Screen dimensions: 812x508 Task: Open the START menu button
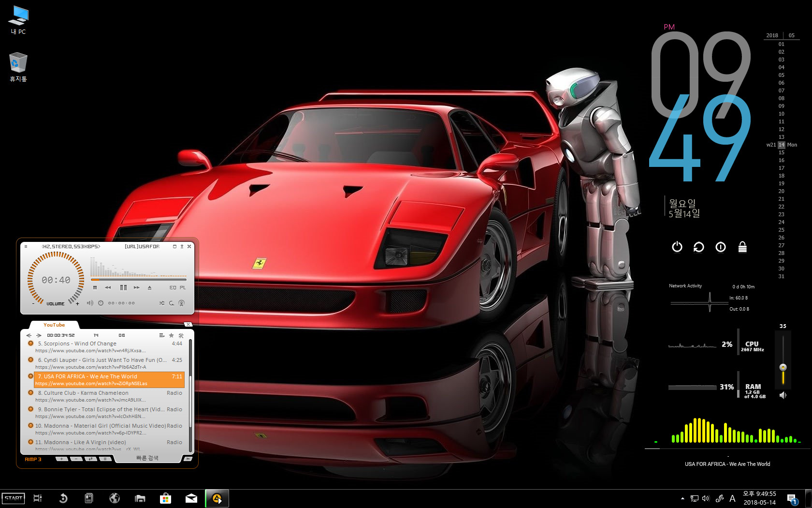point(14,498)
